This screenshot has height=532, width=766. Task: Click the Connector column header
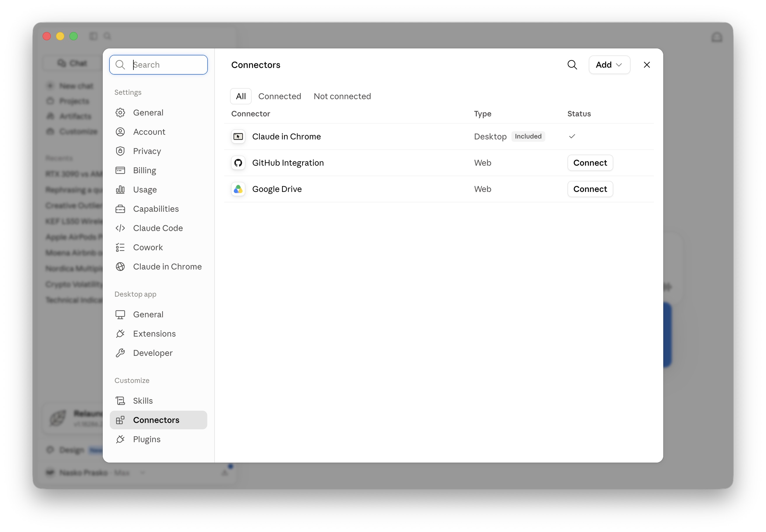[x=250, y=114]
